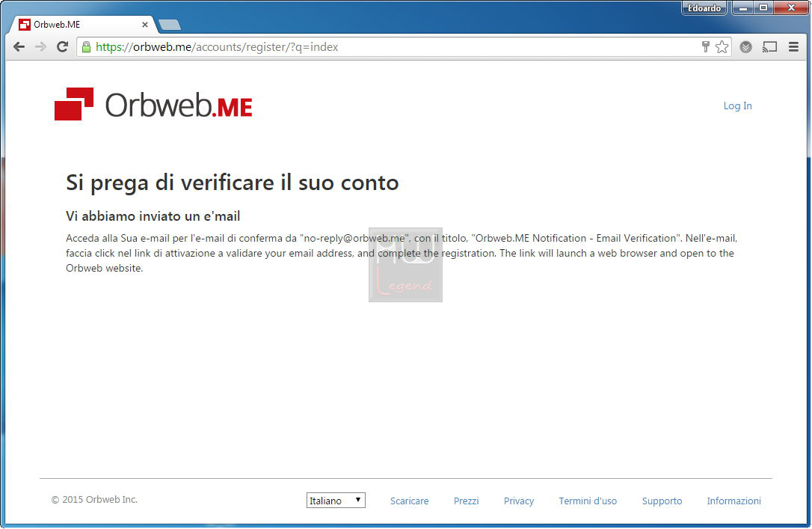
Task: Open the Scaricare footer link
Action: click(x=409, y=501)
